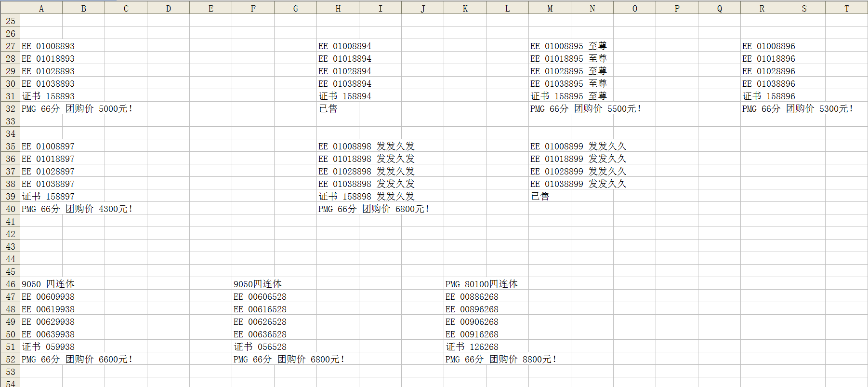868x387 pixels.
Task: Click cell 'EE 01008895 至尊'
Action: click(x=568, y=46)
